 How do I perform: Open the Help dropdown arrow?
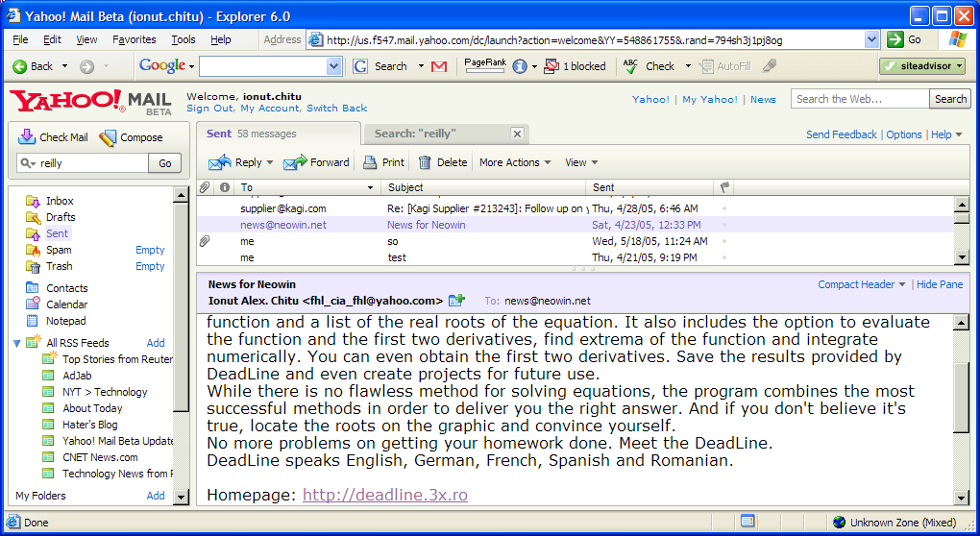click(959, 134)
